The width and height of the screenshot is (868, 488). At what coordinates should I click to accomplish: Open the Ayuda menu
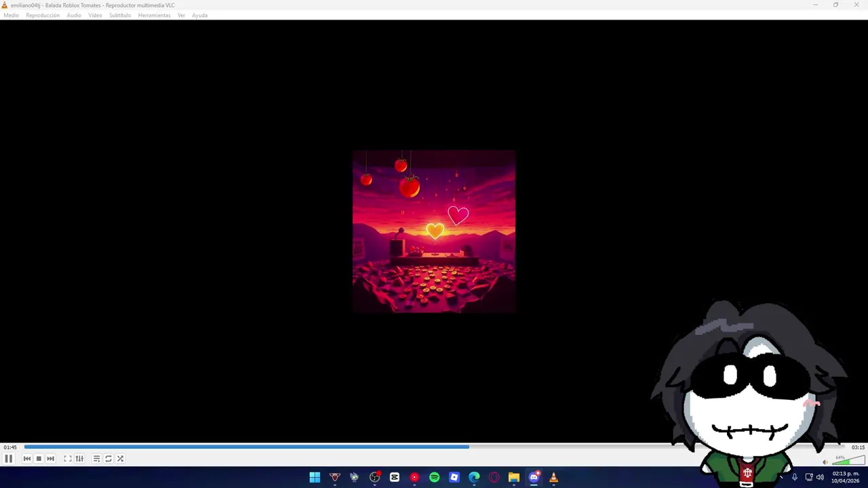pos(199,15)
